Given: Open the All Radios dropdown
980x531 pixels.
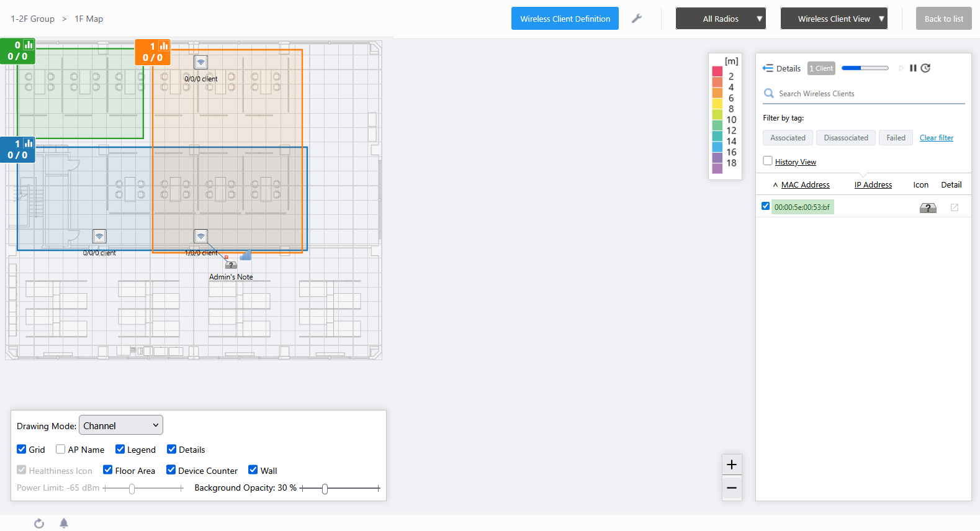Looking at the screenshot, I should coord(721,19).
